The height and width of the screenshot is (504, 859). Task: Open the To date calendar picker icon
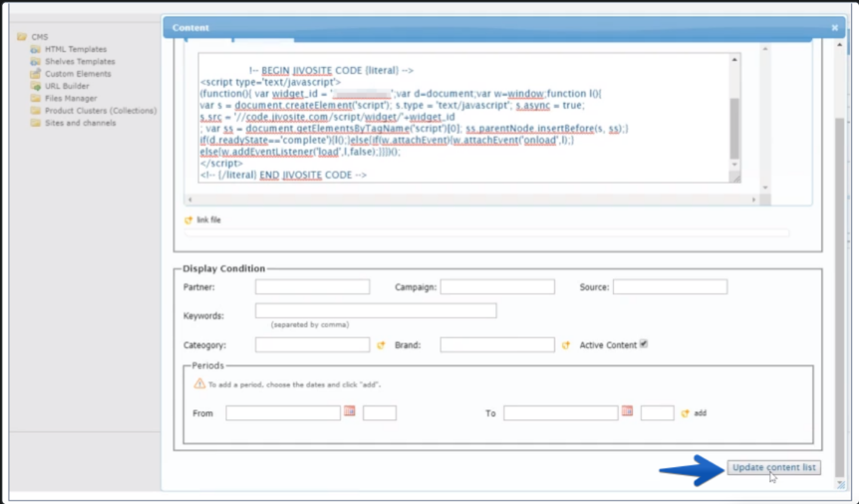pos(627,411)
